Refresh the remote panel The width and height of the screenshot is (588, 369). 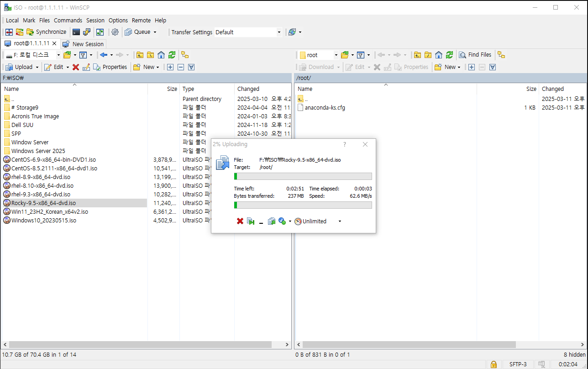(450, 55)
